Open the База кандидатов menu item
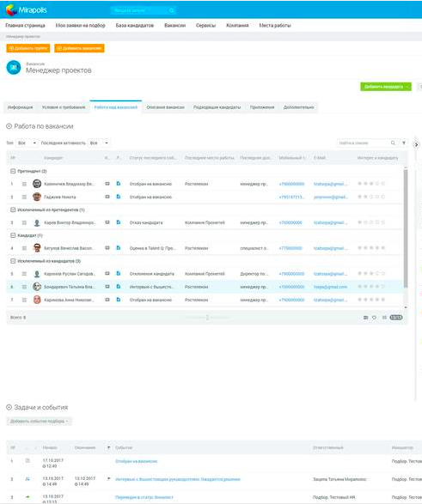The width and height of the screenshot is (422, 504). [x=135, y=26]
